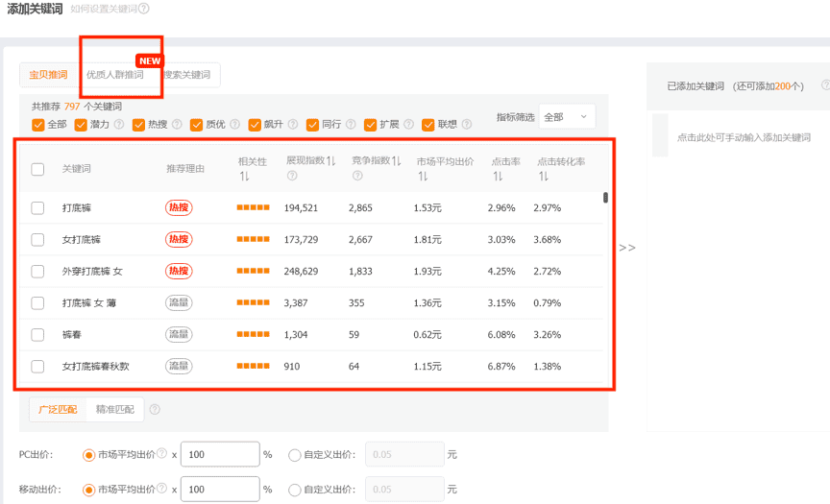Select PC 自定义出价 radio button
The height and width of the screenshot is (504, 830).
(294, 455)
